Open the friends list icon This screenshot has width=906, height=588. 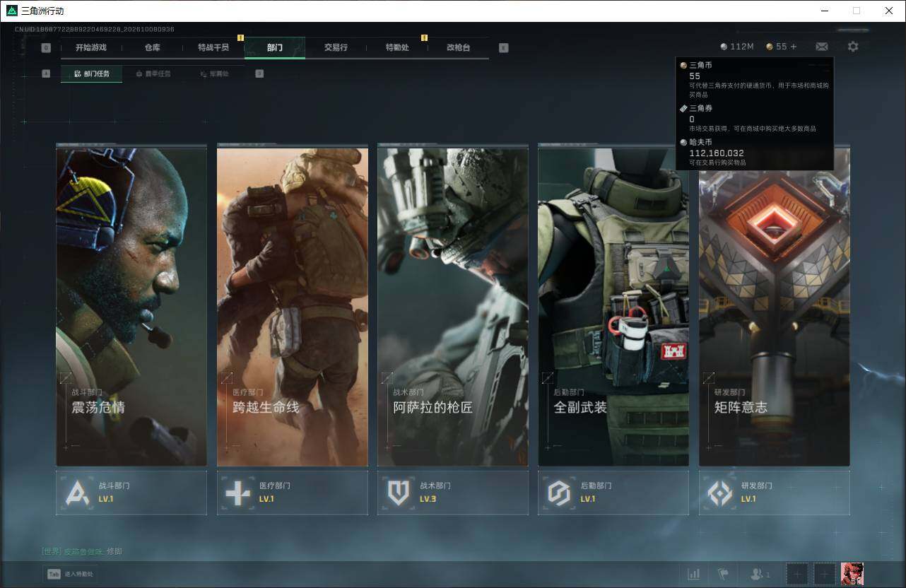(760, 574)
